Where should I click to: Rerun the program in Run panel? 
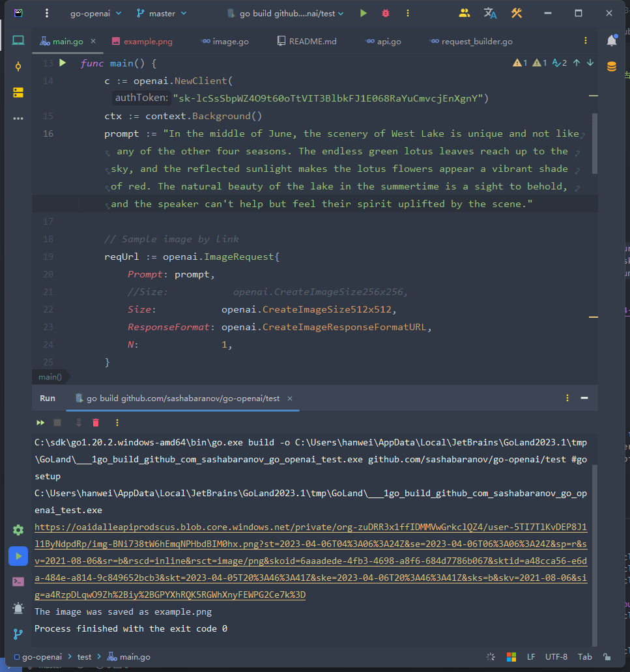[40, 423]
